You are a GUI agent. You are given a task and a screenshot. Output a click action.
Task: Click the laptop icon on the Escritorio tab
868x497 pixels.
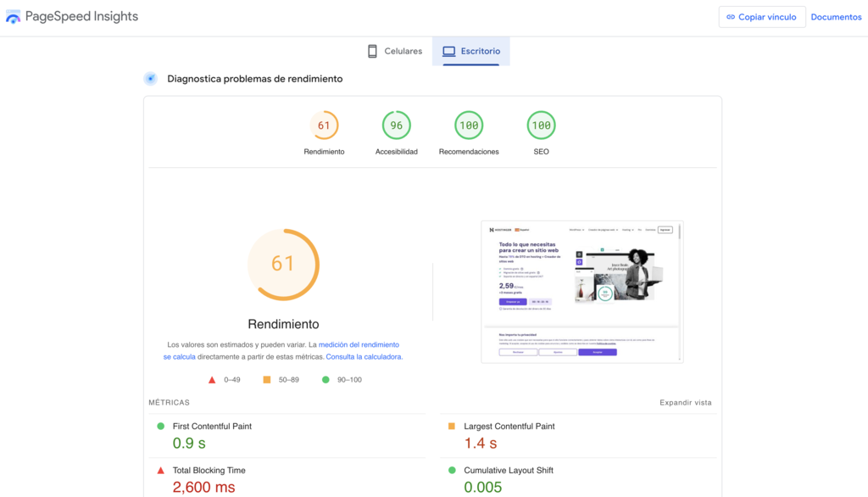pos(448,51)
